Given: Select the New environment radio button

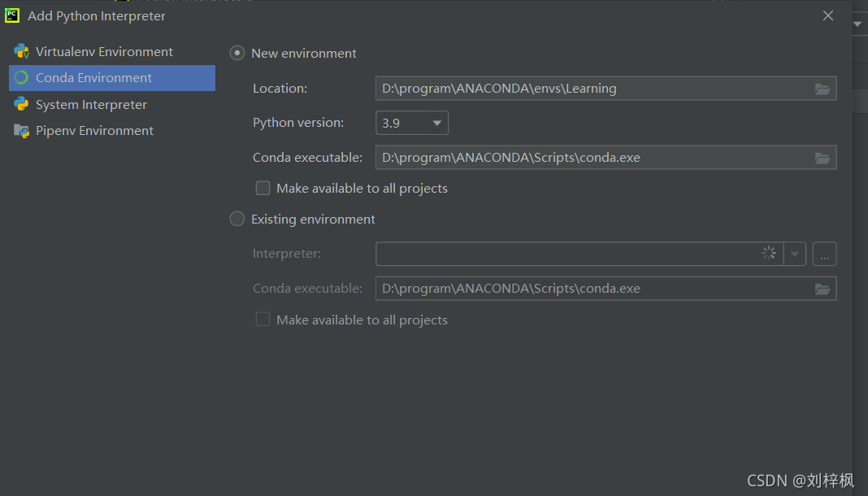Looking at the screenshot, I should (237, 53).
